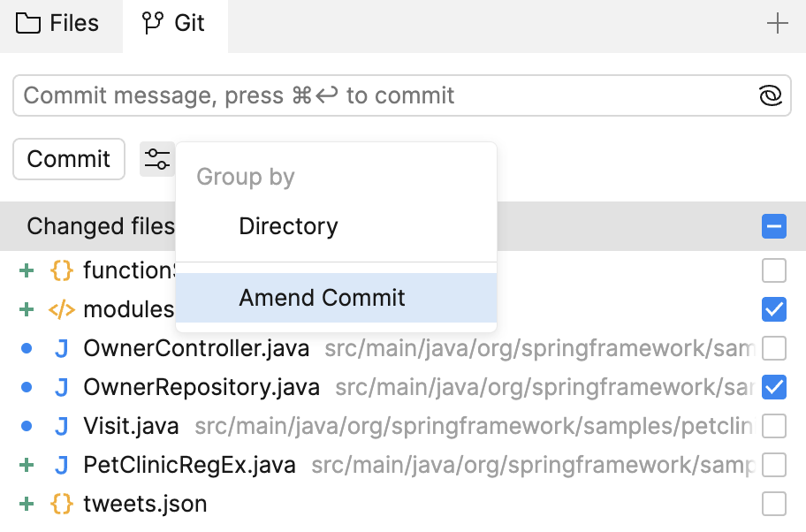The width and height of the screenshot is (806, 532).
Task: Generate commit message with the AI icon
Action: coord(770,95)
